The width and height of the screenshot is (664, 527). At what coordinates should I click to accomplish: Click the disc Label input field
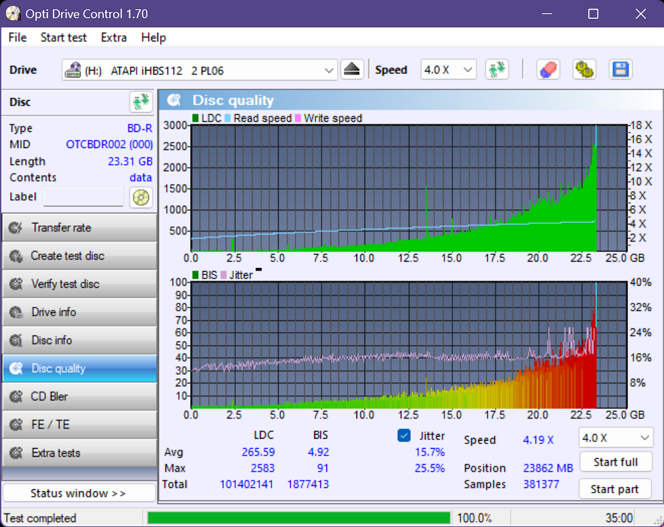pos(83,197)
